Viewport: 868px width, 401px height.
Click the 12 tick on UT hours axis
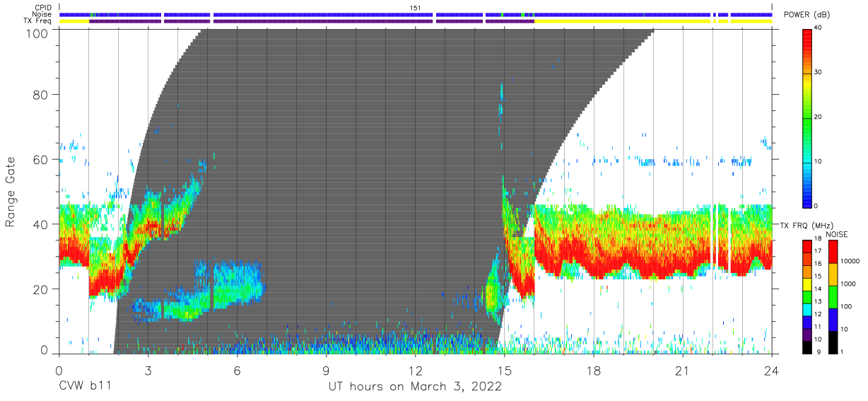click(x=416, y=369)
